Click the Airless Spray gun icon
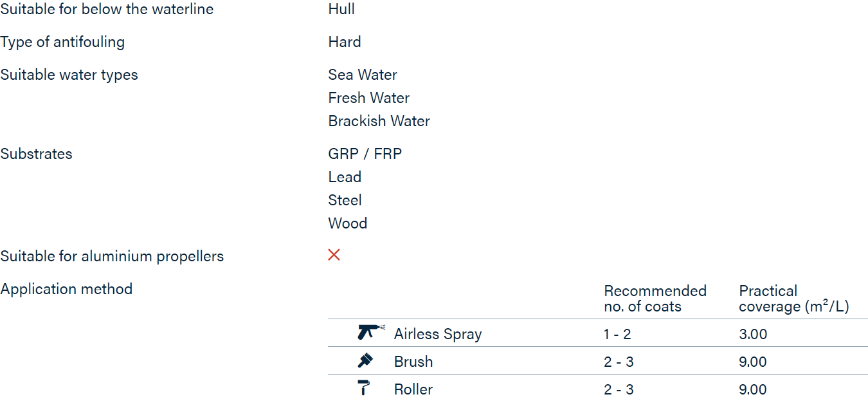This screenshot has width=868, height=399. 371,333
